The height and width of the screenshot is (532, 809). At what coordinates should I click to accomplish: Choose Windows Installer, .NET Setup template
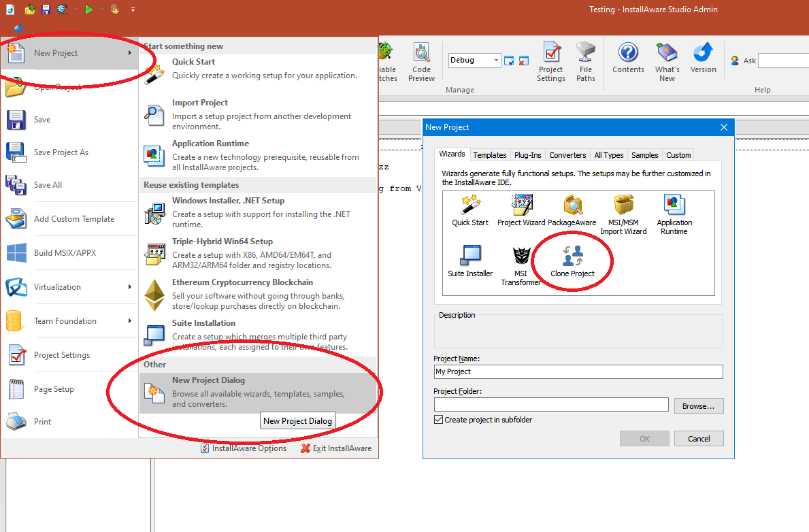coord(258,212)
